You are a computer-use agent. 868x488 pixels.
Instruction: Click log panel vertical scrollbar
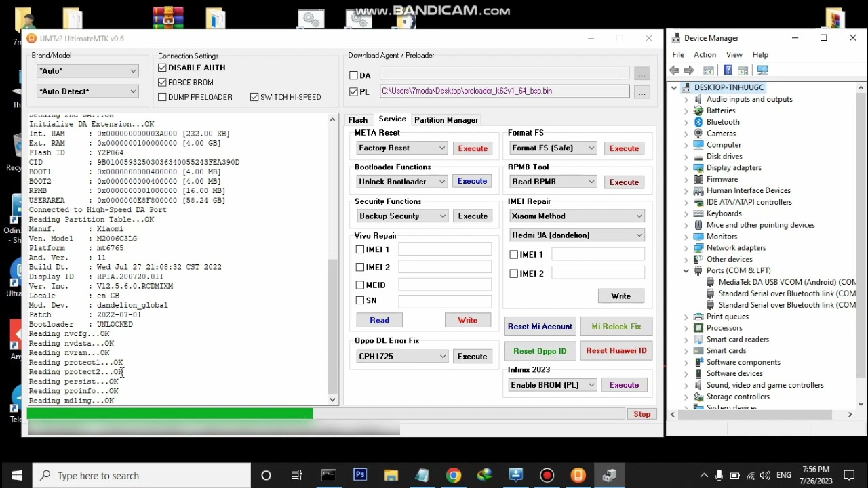pyautogui.click(x=332, y=325)
